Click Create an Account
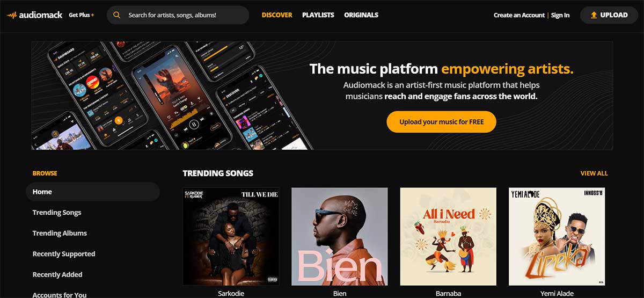This screenshot has height=298, width=644. click(x=519, y=15)
